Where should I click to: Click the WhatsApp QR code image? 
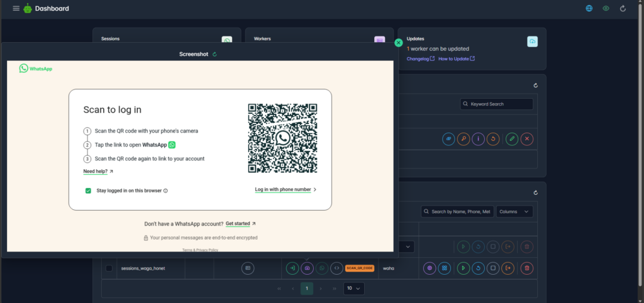(282, 138)
